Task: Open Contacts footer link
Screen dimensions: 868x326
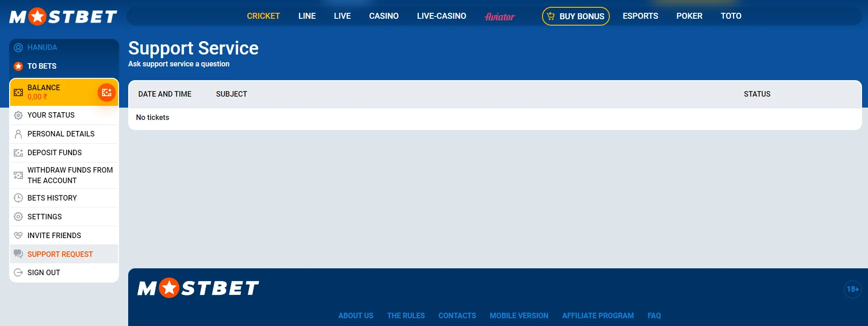Action: point(457,316)
